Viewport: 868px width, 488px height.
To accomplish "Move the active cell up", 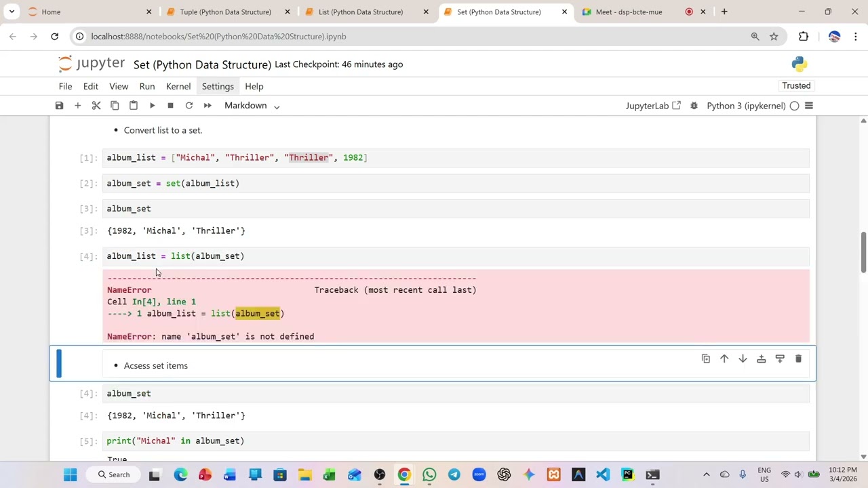I will [x=724, y=359].
